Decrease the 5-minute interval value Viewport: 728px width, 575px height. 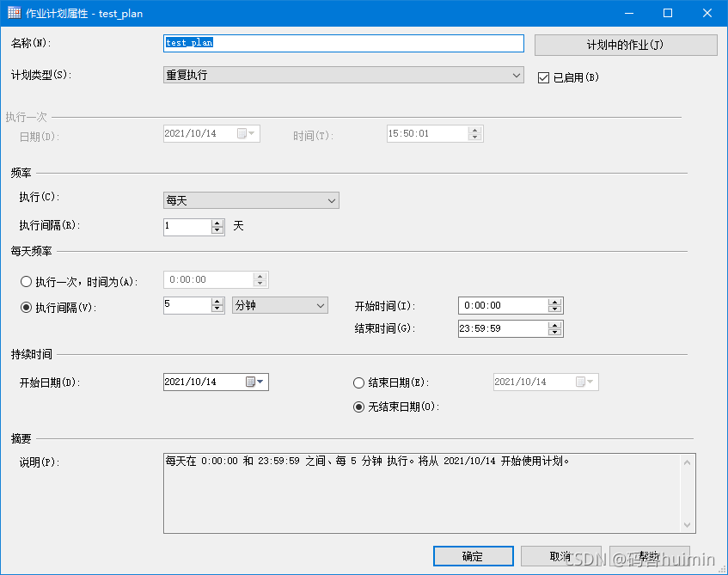tap(217, 309)
